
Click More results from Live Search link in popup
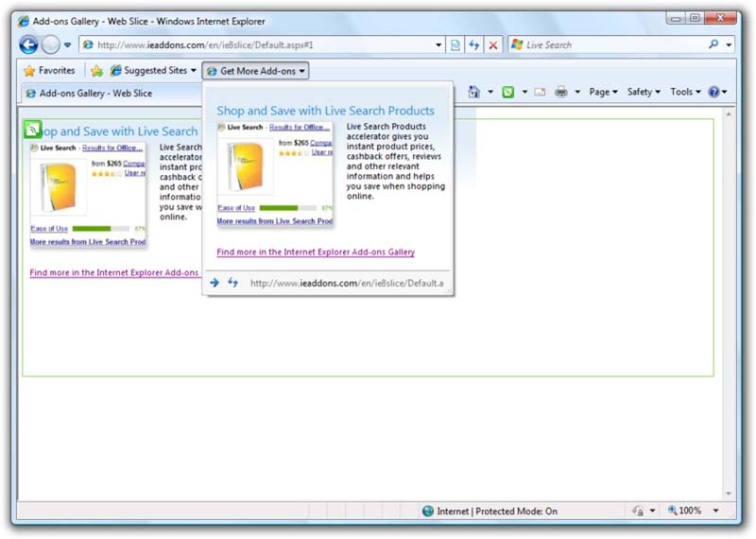tap(275, 221)
